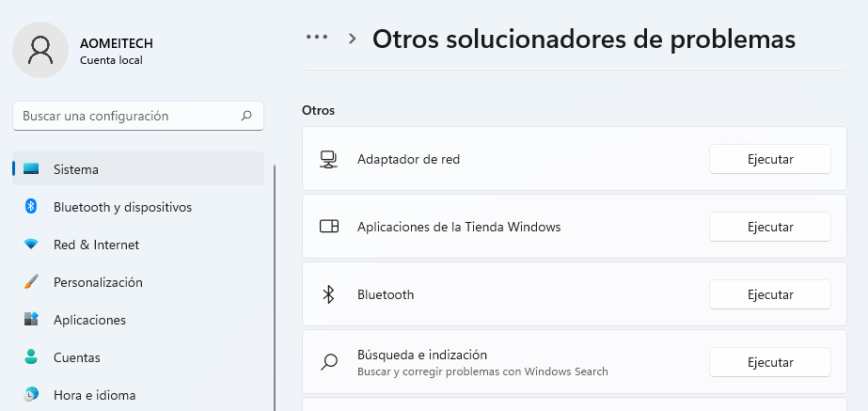Viewport: 868px width, 411px height.
Task: Focus the Buscar una configuración field
Action: coord(127,117)
